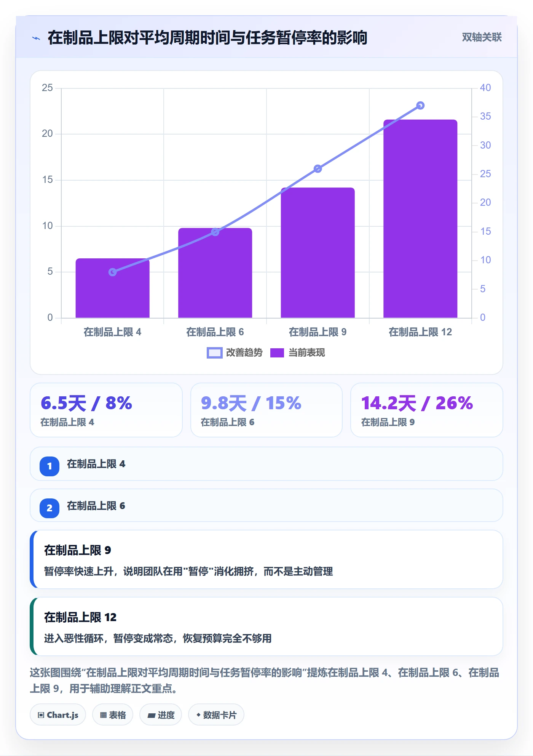Click the line point for 在制品上限 4
The width and height of the screenshot is (533, 756).
pyautogui.click(x=113, y=272)
